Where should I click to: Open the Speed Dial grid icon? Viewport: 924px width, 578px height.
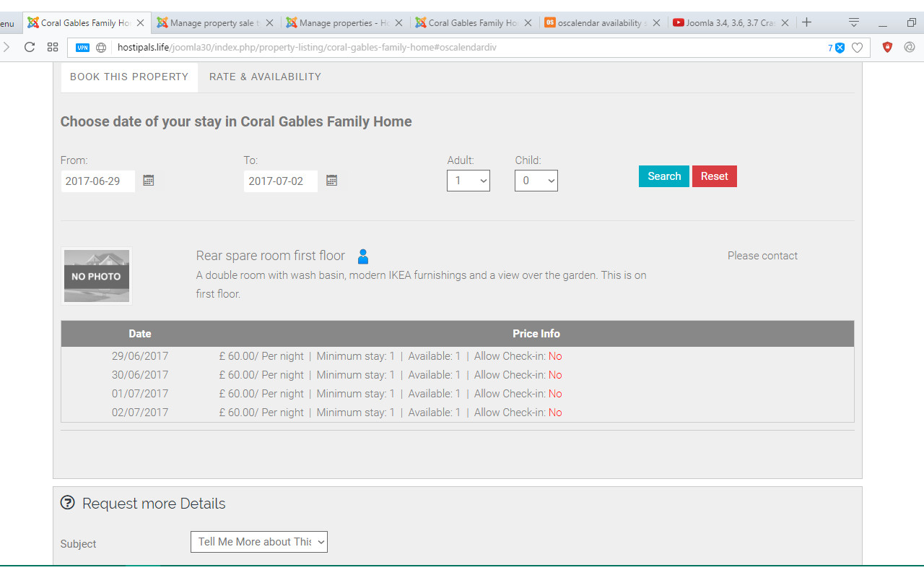coord(53,48)
